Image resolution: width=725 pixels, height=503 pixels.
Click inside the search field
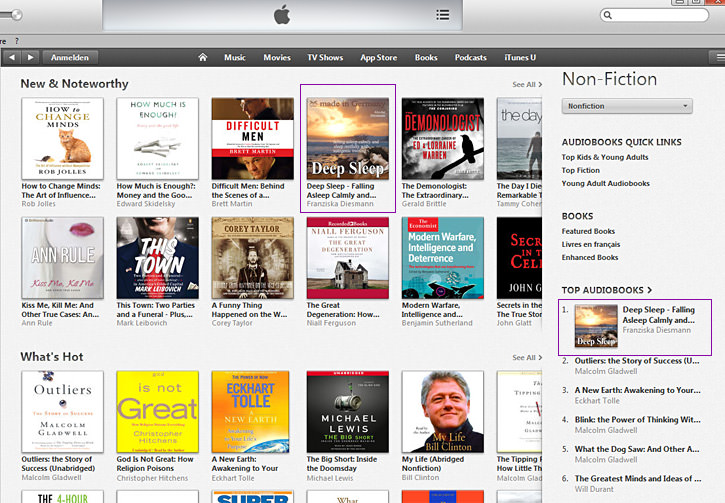(654, 15)
